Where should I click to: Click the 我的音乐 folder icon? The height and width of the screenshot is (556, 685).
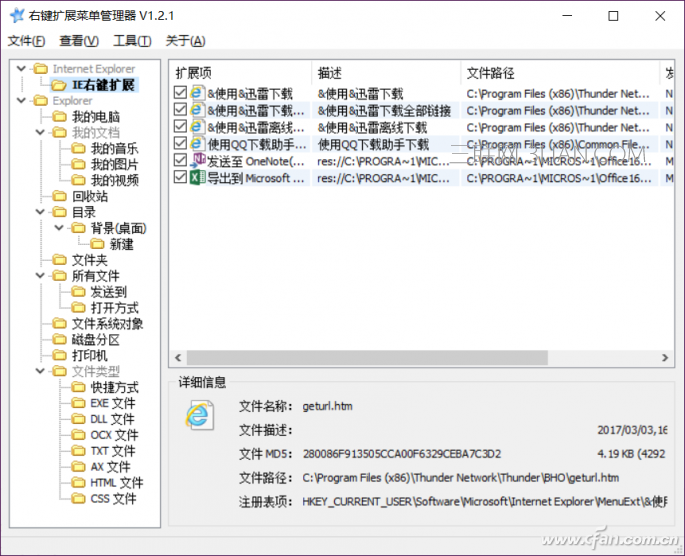pos(78,148)
